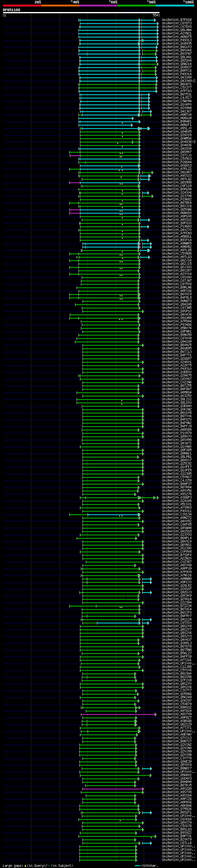The width and height of the screenshot is (197, 868).
Task: Select hit UniRef100_A2ZKT5
Action: tap(177, 365)
